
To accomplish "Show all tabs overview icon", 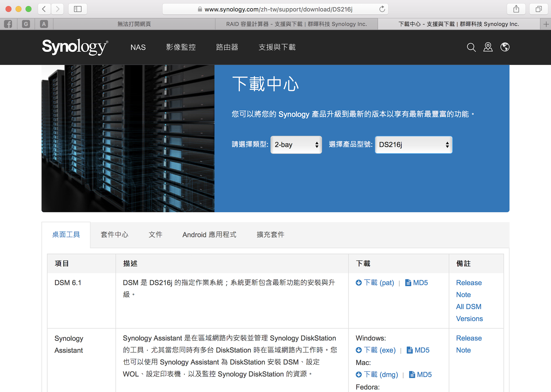I will tap(538, 9).
